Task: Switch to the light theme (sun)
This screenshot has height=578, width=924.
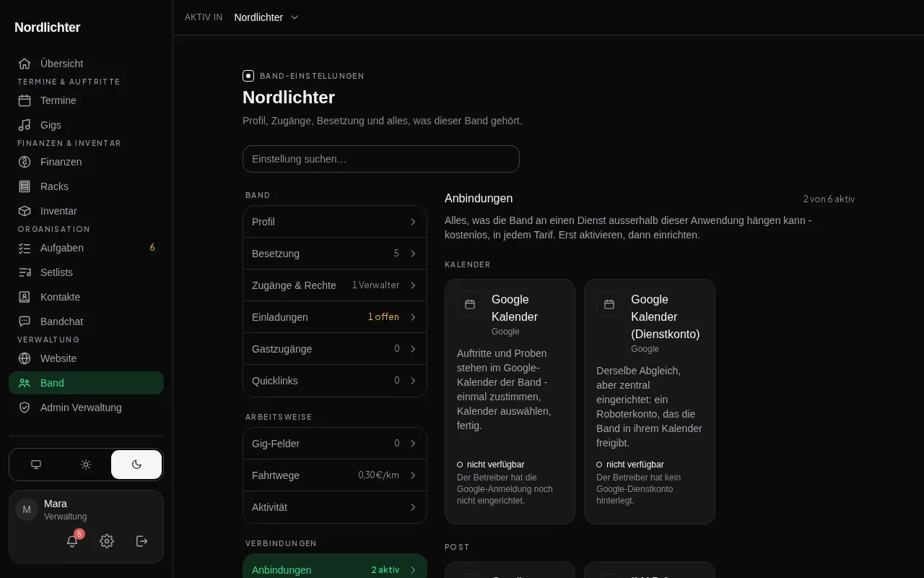Action: (86, 465)
